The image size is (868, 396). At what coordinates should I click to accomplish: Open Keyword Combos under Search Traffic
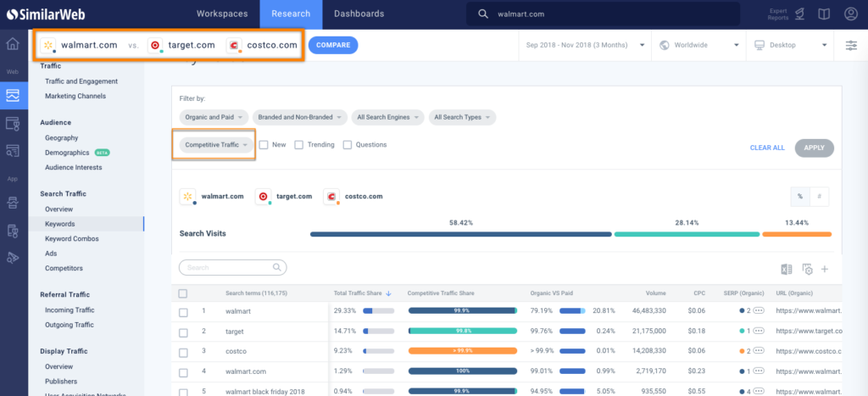(72, 239)
